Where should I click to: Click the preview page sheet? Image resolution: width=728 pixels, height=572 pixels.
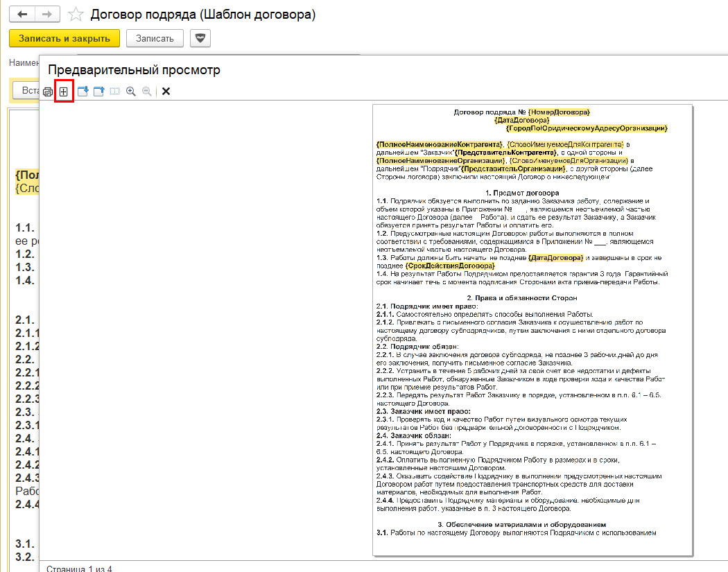click(x=532, y=329)
